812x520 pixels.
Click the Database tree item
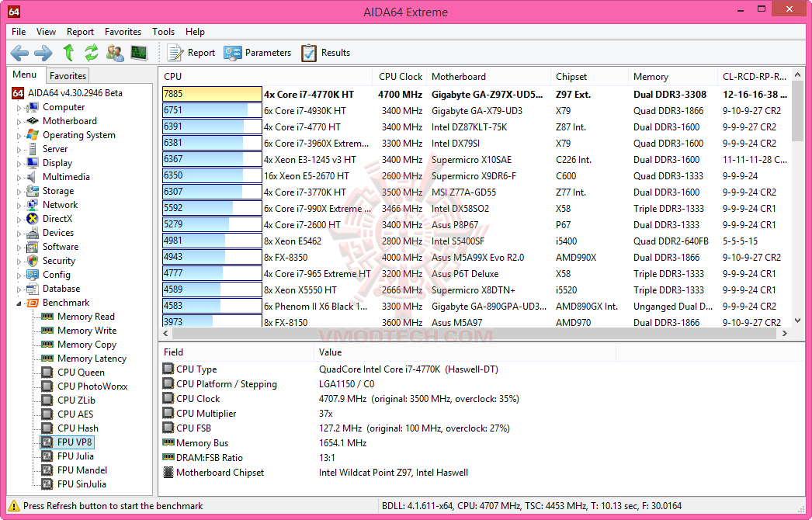pyautogui.click(x=61, y=289)
